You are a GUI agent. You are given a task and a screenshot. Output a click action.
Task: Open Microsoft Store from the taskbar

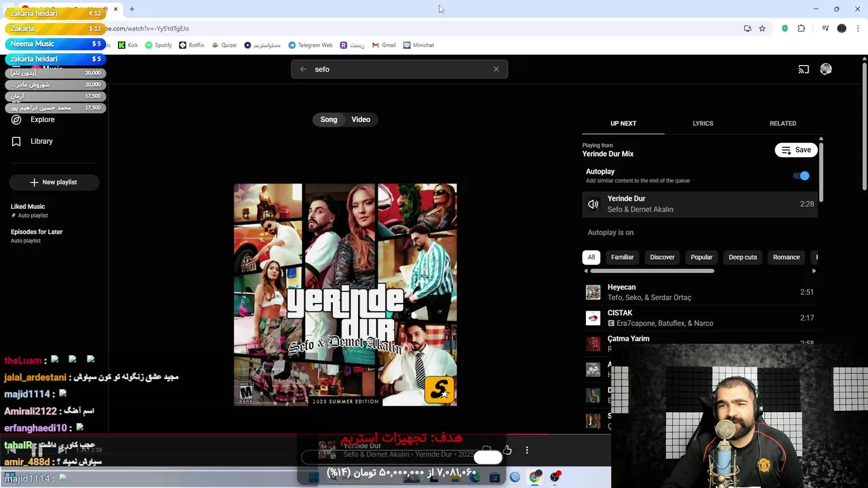(495, 477)
